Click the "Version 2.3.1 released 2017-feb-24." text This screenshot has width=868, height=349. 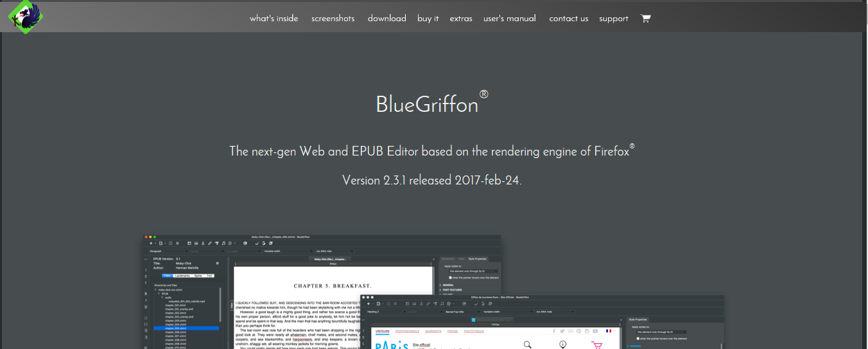pos(432,180)
